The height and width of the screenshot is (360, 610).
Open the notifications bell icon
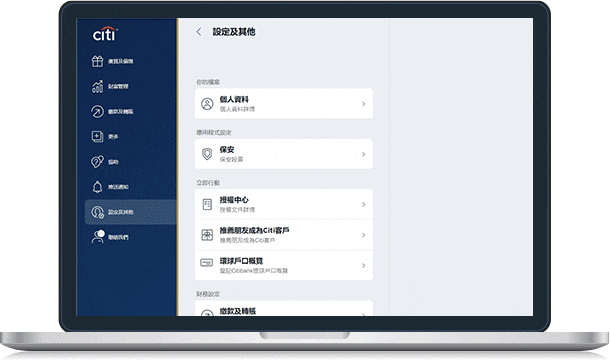(x=97, y=187)
